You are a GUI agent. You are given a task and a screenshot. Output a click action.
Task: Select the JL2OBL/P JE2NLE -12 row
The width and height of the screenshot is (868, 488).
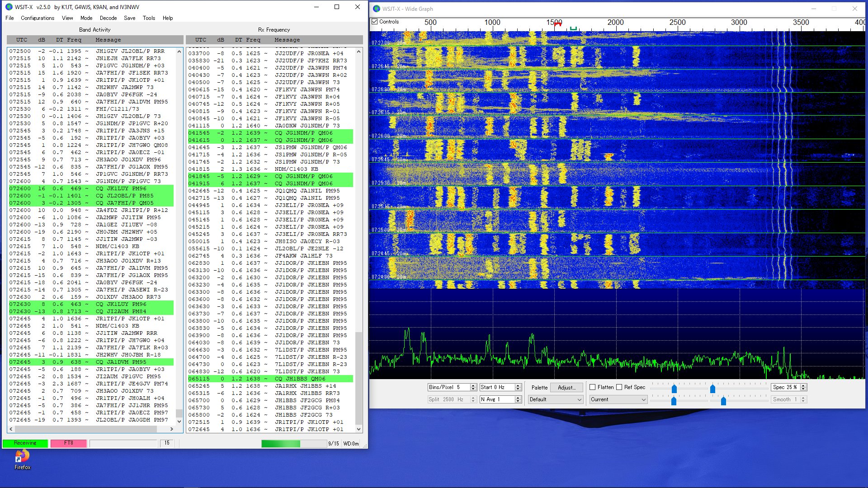(x=270, y=249)
